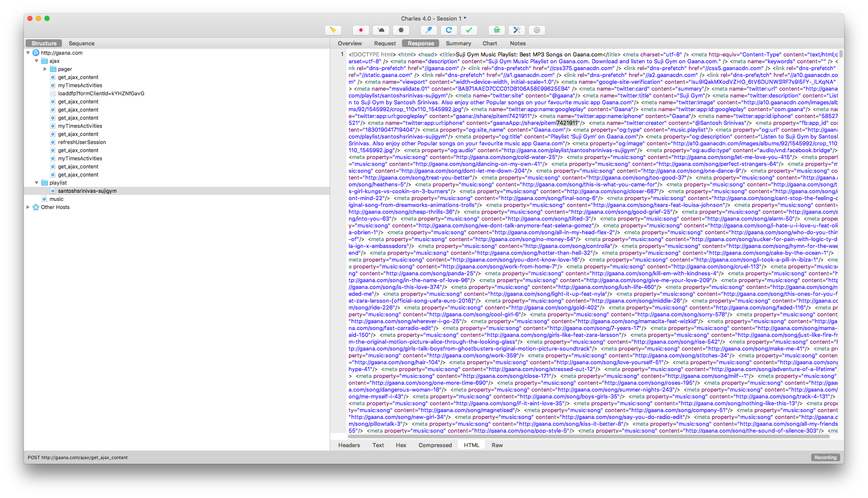Open the Overview tab

[x=350, y=43]
